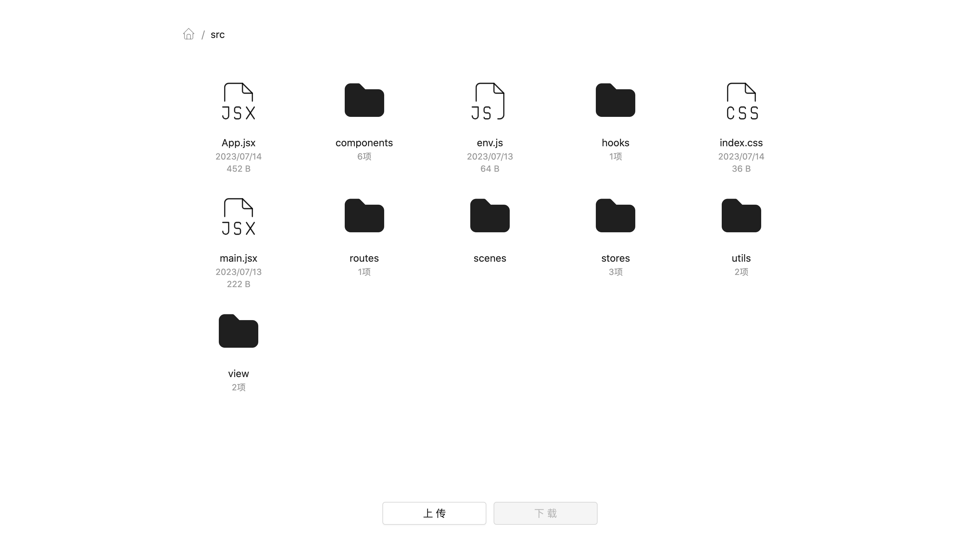This screenshot has width=980, height=542.
Task: Open the view folder icon
Action: tap(239, 332)
